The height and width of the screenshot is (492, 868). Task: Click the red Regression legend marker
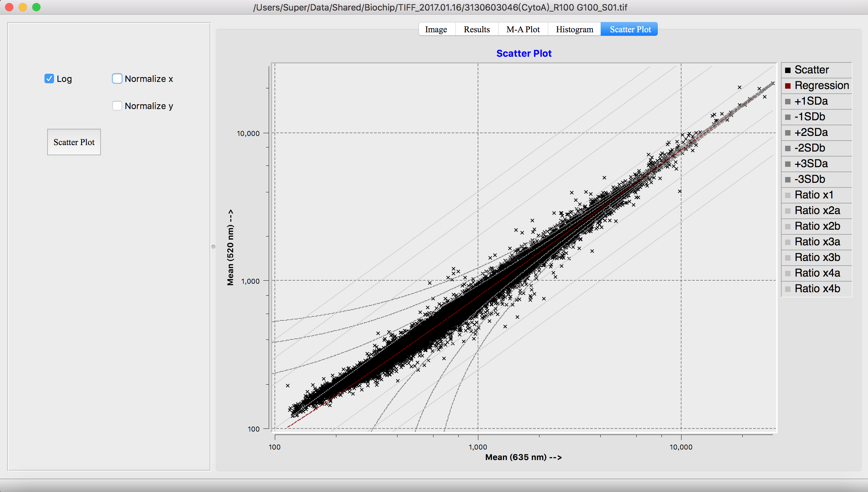(788, 86)
